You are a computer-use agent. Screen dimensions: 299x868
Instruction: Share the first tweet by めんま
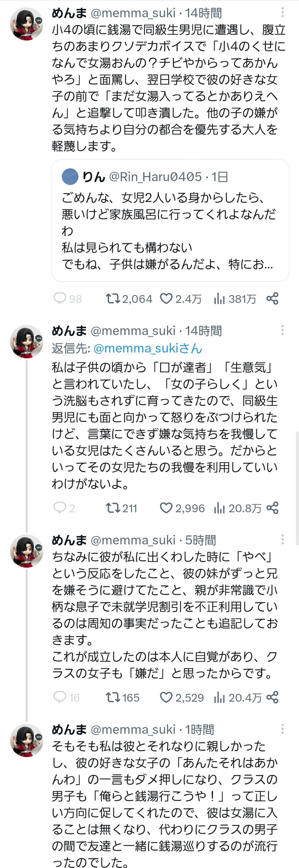(x=272, y=299)
